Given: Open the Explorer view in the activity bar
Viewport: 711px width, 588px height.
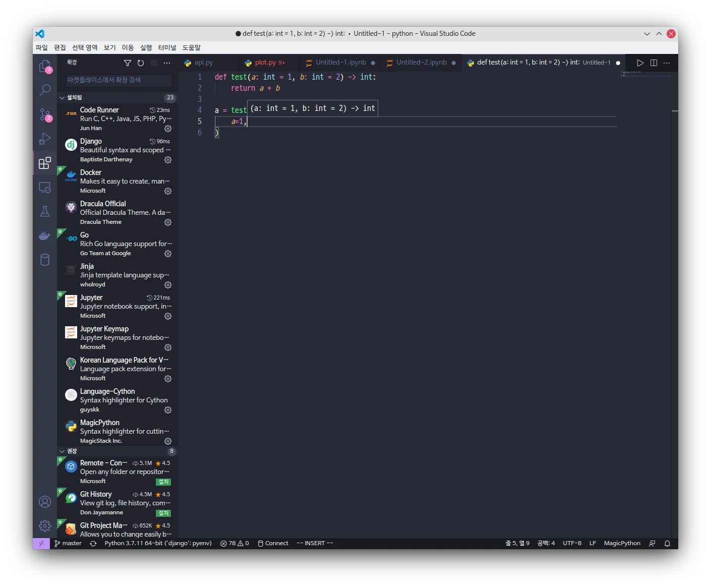Looking at the screenshot, I should pyautogui.click(x=45, y=67).
